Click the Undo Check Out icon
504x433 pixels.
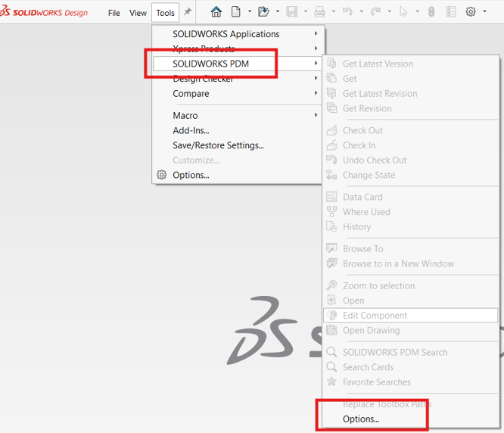click(331, 160)
